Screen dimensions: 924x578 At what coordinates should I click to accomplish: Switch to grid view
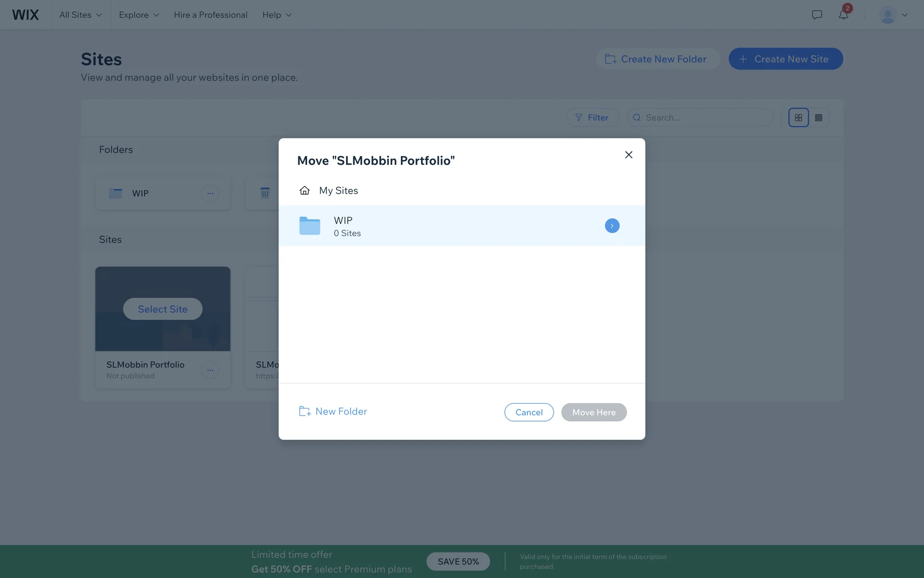798,118
